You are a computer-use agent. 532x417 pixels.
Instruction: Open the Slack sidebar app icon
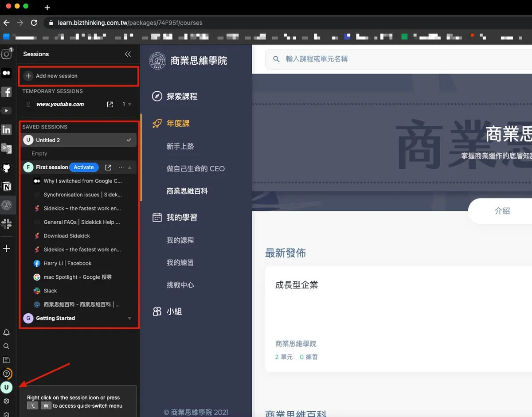(x=7, y=224)
